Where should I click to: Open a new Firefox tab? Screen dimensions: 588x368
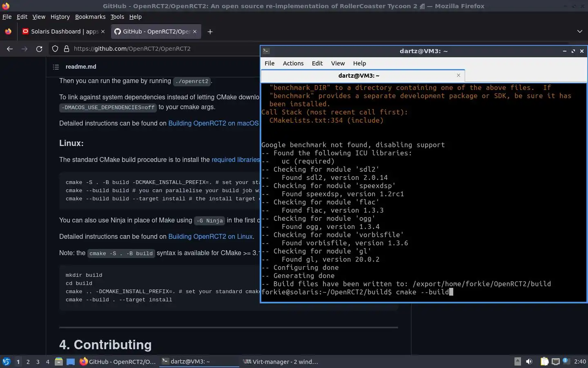click(x=210, y=31)
